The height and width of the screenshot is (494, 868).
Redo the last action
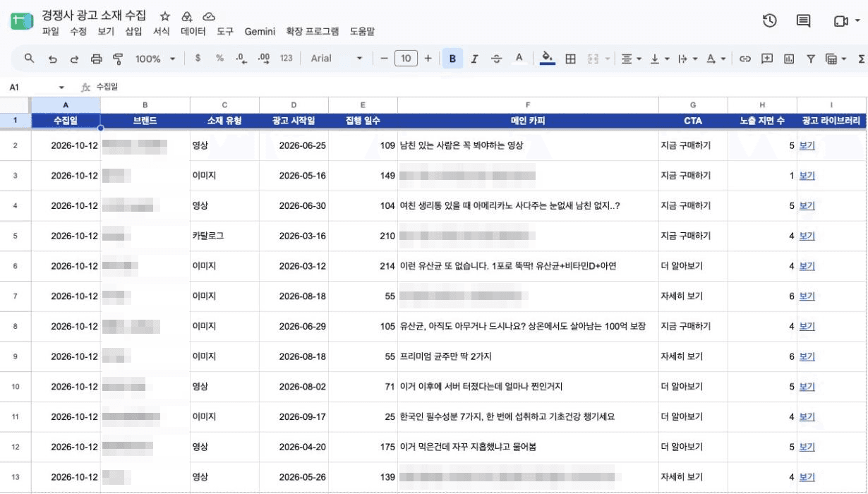pos(74,59)
